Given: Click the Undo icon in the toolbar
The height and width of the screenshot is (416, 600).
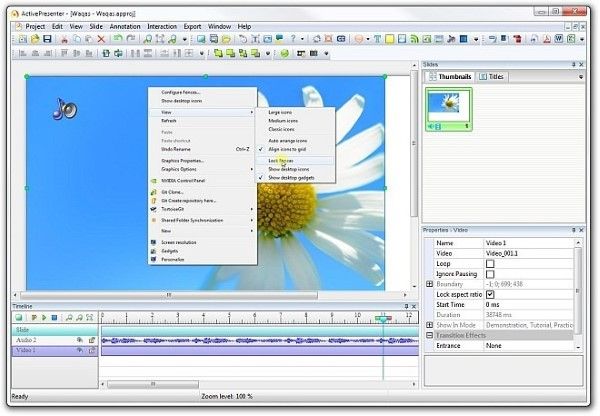Looking at the screenshot, I should pos(117,39).
